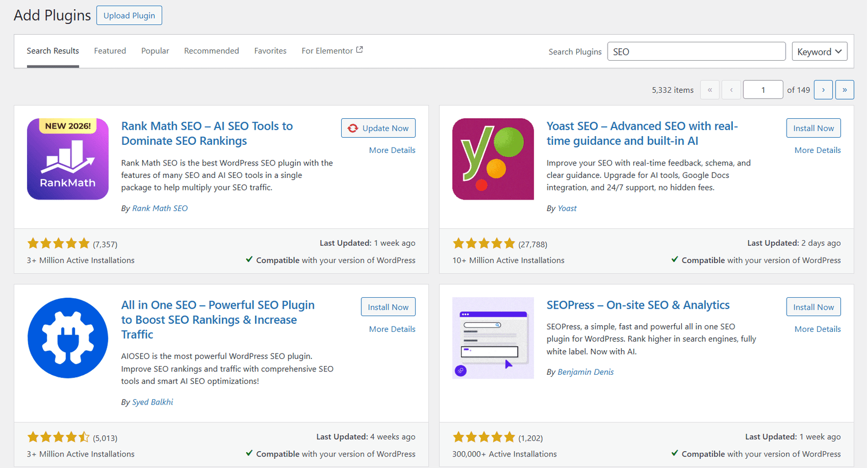Visit author link Benjamin Denis

click(x=585, y=372)
